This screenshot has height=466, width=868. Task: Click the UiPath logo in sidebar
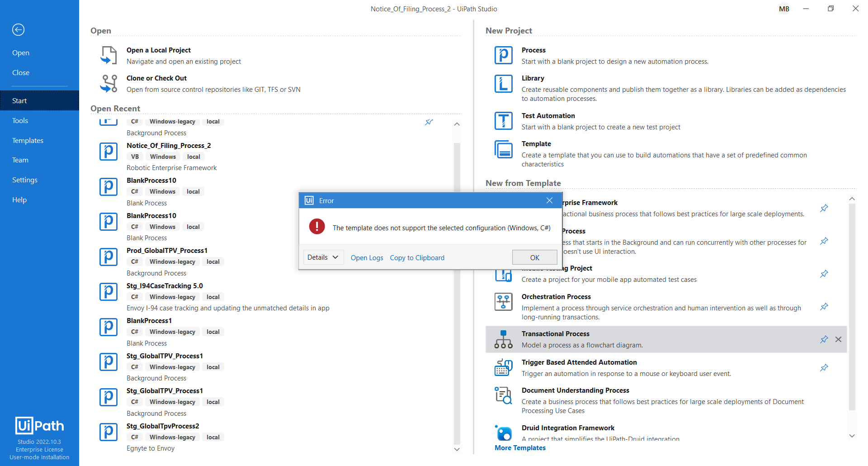pos(39,425)
